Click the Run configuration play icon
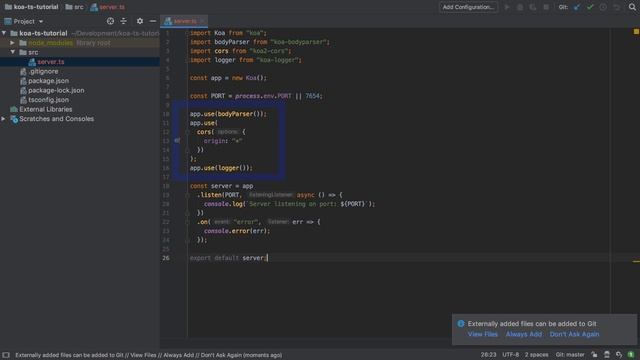640x360 pixels. [x=507, y=7]
